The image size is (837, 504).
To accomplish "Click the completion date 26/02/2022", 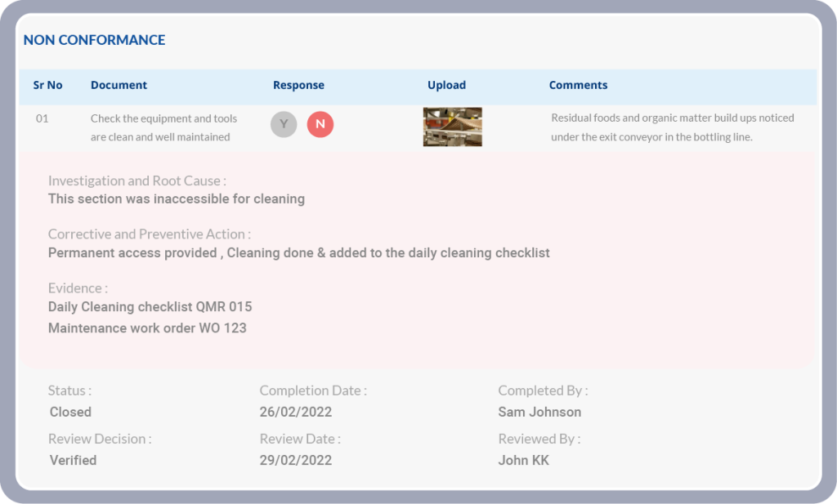I will [x=296, y=413].
